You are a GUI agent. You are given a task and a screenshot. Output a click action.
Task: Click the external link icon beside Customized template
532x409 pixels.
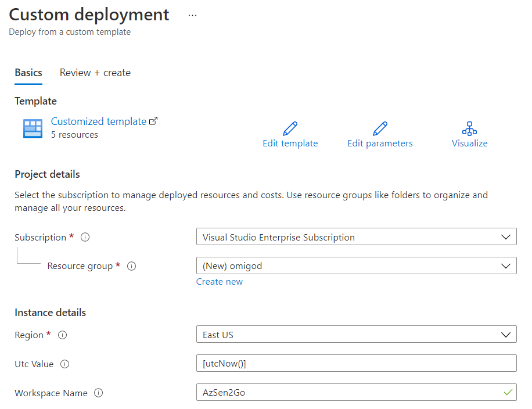point(153,121)
